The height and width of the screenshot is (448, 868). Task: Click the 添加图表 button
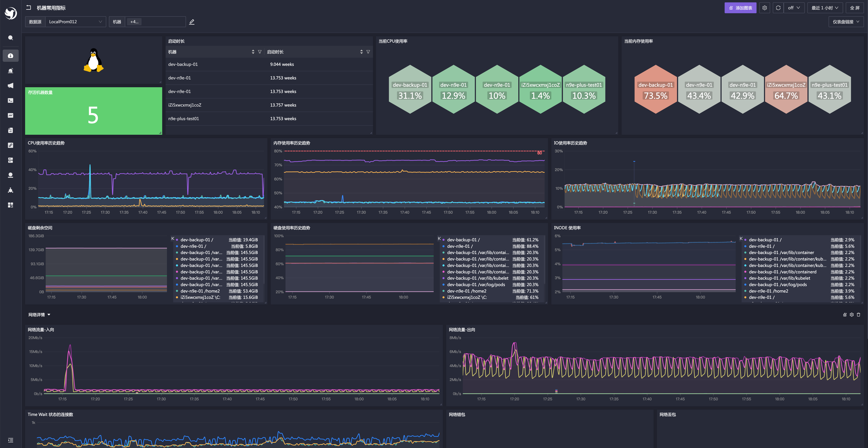coord(740,8)
